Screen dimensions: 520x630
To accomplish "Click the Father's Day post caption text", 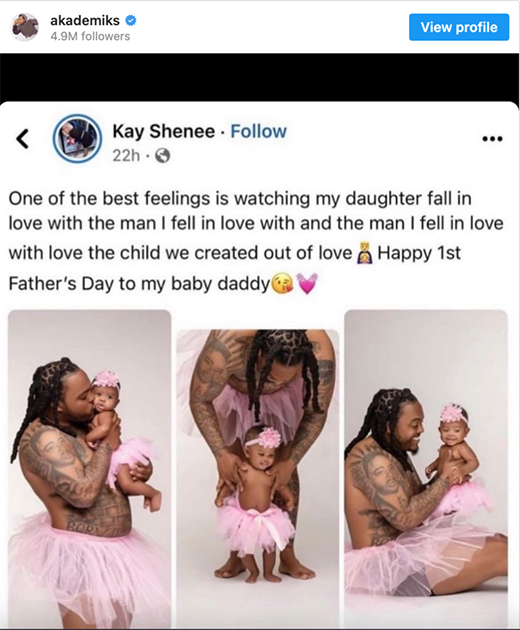I will coord(256,241).
